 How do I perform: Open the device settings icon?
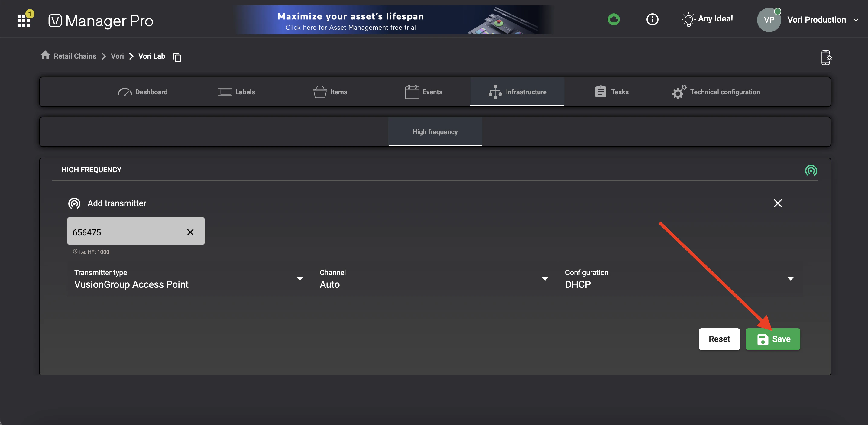[826, 58]
